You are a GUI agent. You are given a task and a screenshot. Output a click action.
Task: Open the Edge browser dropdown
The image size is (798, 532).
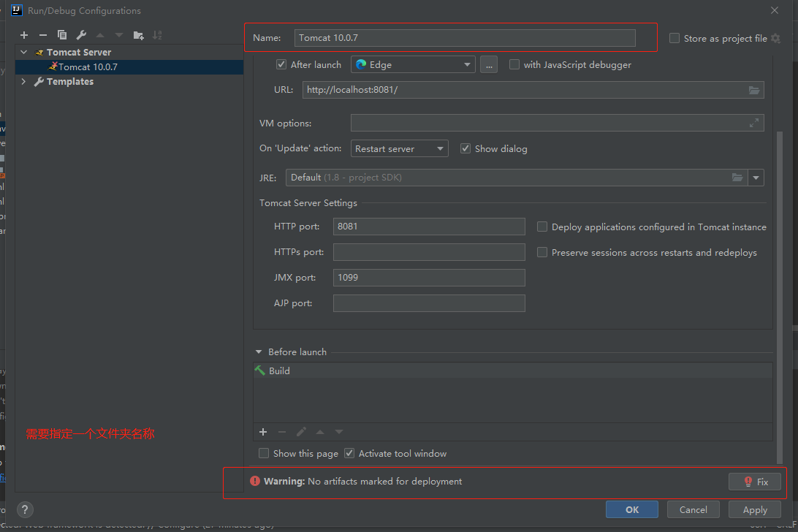click(414, 64)
